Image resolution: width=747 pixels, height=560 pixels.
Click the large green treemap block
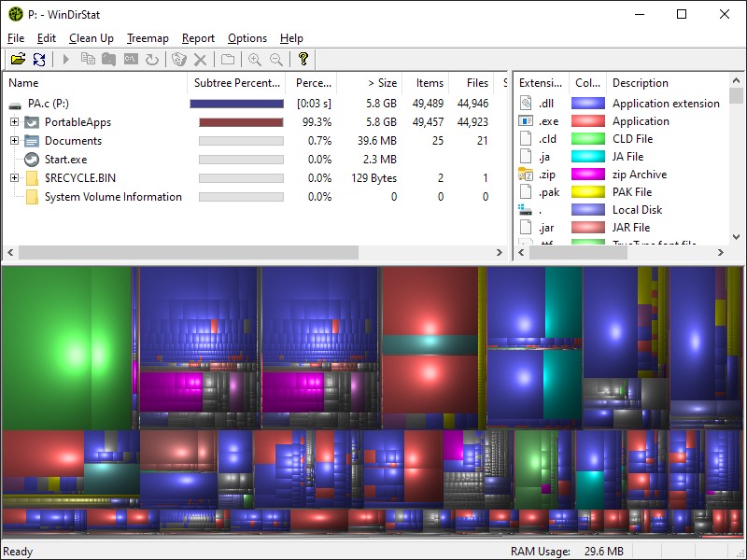coord(65,345)
